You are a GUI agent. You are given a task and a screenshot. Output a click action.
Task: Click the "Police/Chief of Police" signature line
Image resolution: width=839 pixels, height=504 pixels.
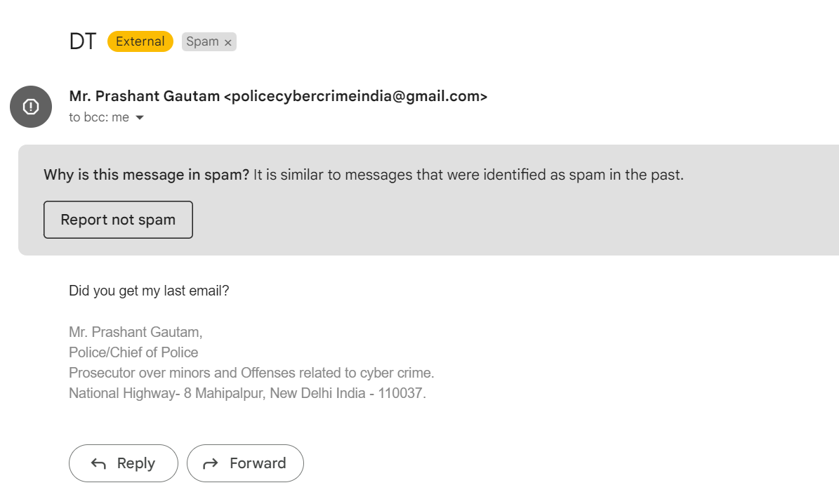(x=133, y=352)
